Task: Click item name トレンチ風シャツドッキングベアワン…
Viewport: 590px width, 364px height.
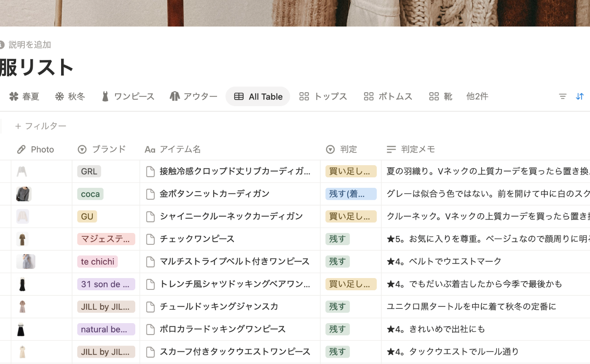Action: (x=235, y=284)
